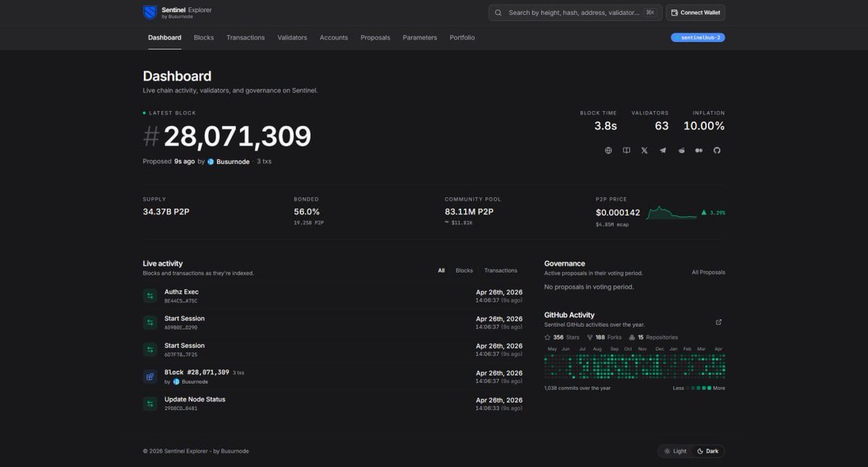
Task: Open the Dashboard nav tab
Action: (165, 38)
